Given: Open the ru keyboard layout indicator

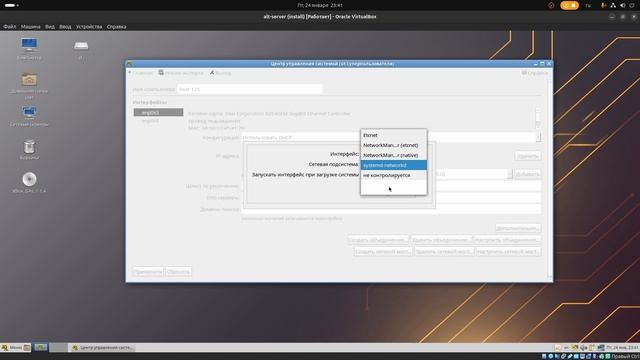Looking at the screenshot, I should [x=588, y=5].
